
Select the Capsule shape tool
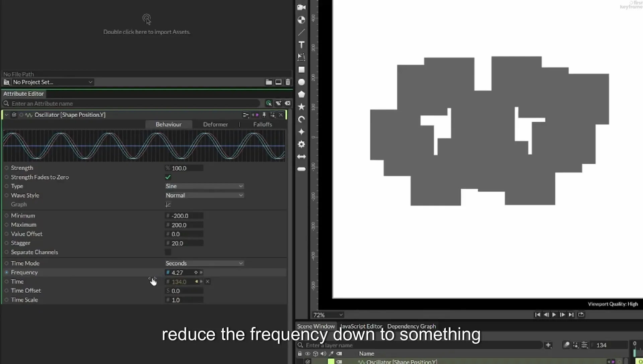tap(301, 169)
